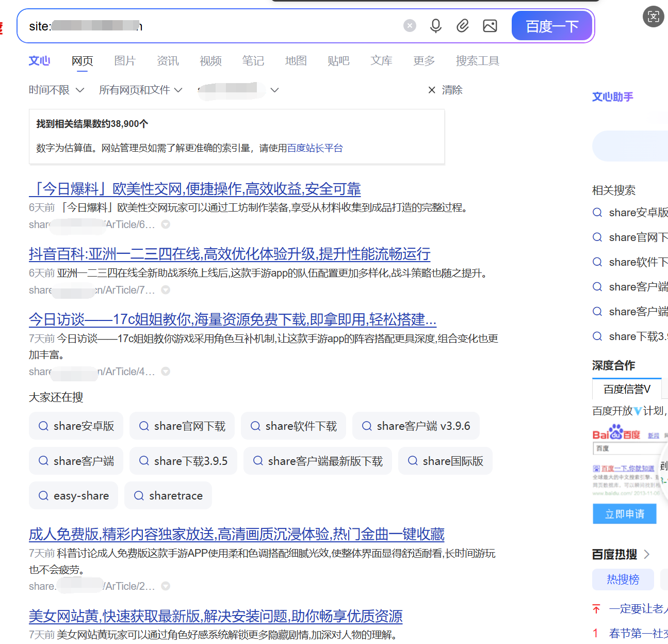Switch to the 图片 tab
This screenshot has height=644, width=668.
125,61
